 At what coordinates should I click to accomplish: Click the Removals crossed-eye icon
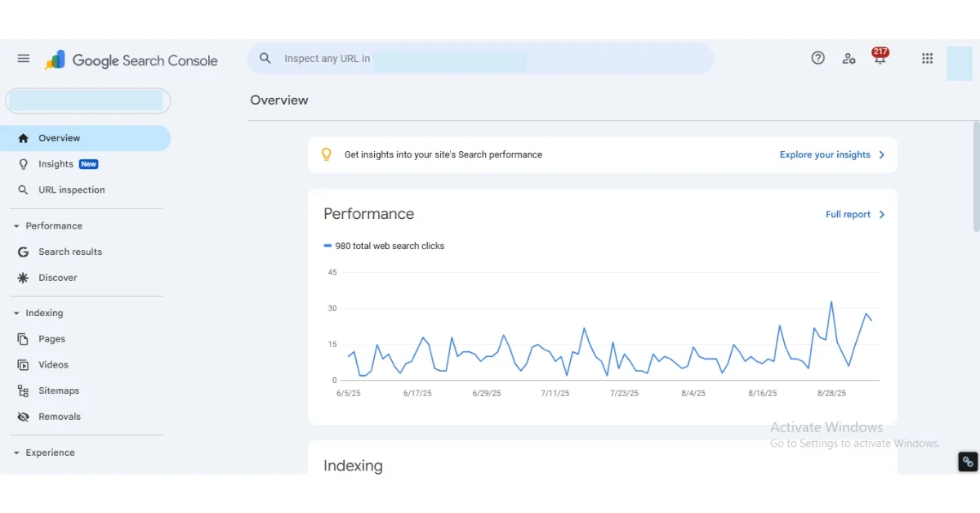click(x=23, y=417)
